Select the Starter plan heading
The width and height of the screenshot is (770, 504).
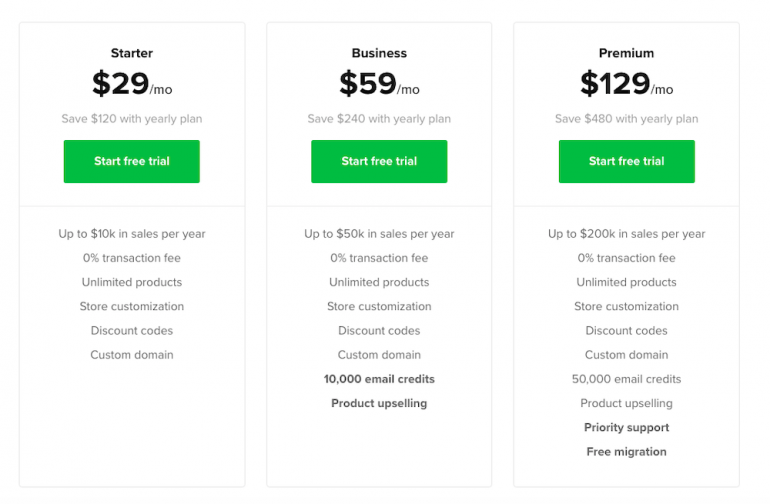click(132, 53)
